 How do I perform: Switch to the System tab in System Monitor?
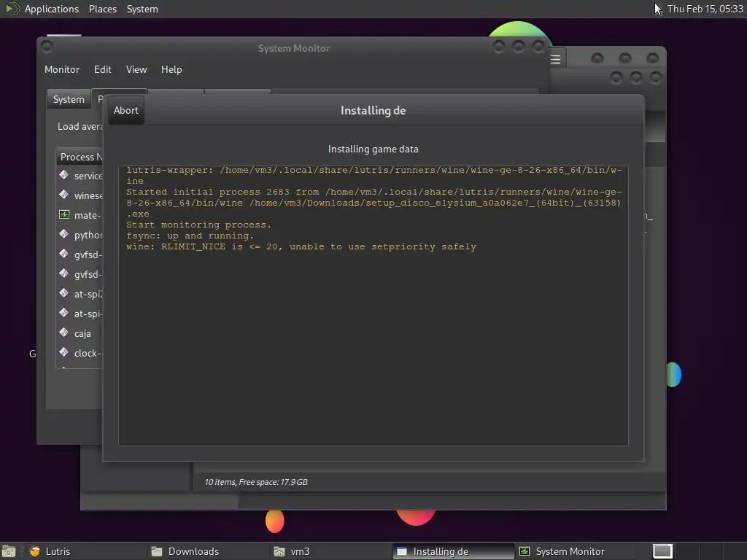69,99
